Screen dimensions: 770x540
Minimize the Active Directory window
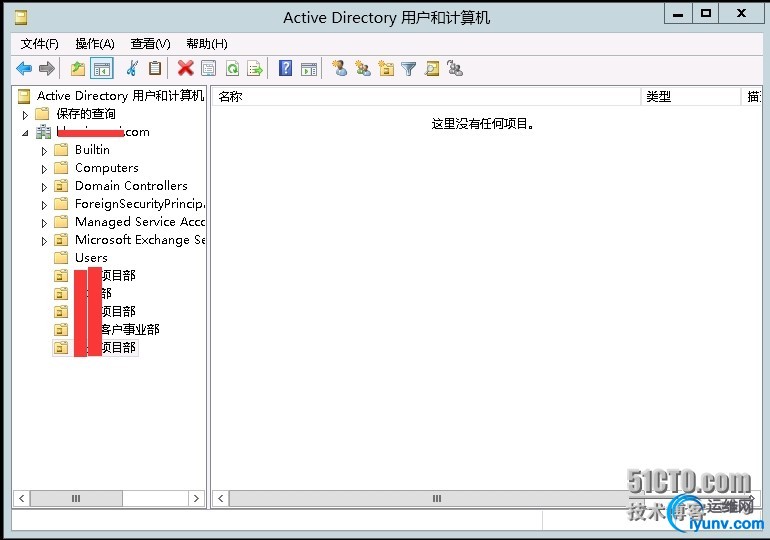(x=678, y=14)
